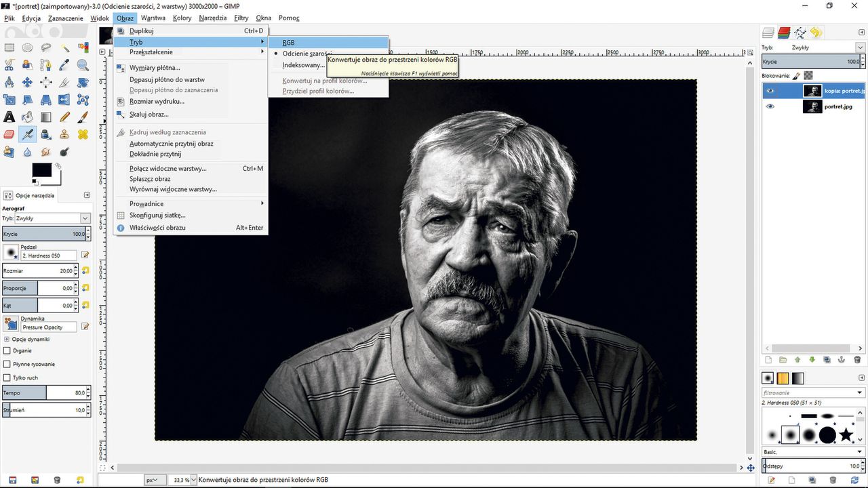Expand the Prowadnice submenu
Viewport: 868px width, 488px height.
click(x=191, y=203)
